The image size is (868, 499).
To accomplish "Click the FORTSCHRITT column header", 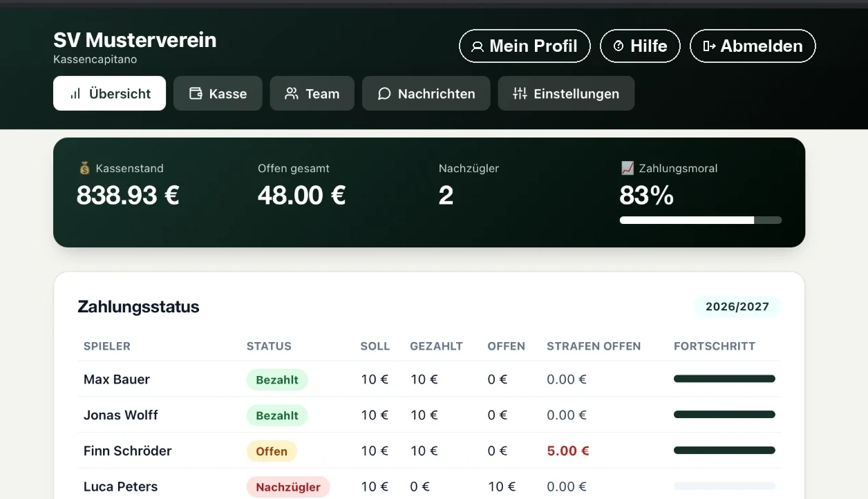I will 715,346.
